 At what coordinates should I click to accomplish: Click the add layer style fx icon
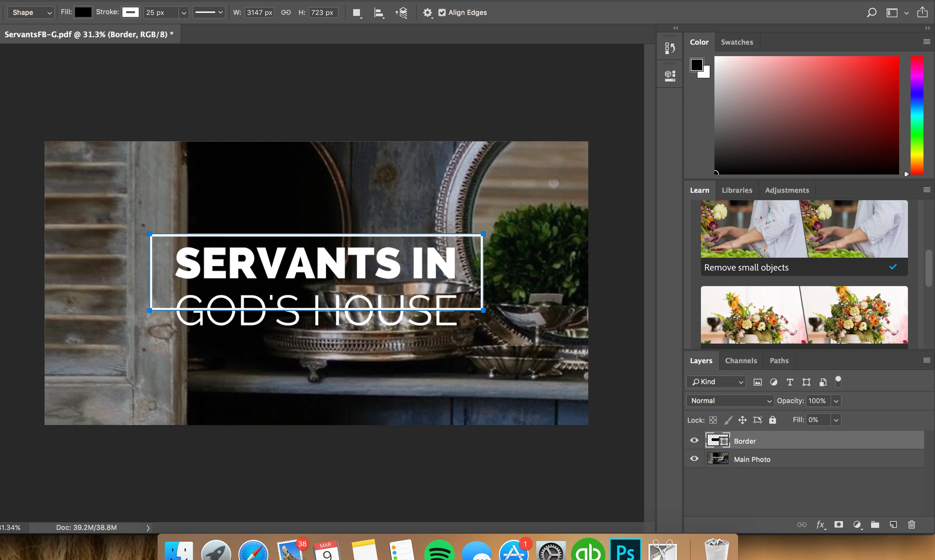coord(820,524)
